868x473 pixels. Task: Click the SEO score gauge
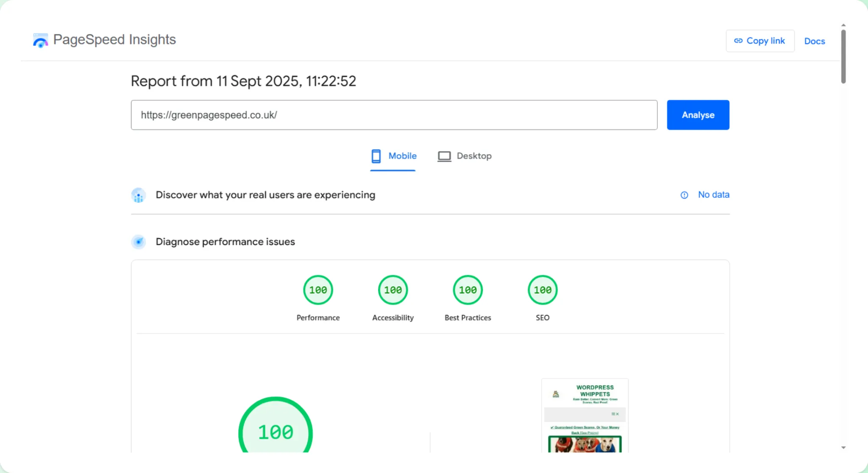point(542,290)
